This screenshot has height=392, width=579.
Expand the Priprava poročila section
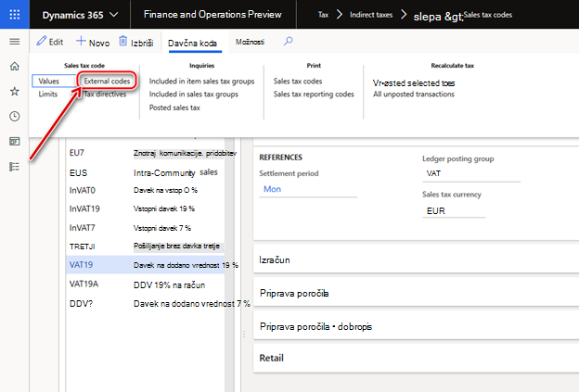(416, 293)
